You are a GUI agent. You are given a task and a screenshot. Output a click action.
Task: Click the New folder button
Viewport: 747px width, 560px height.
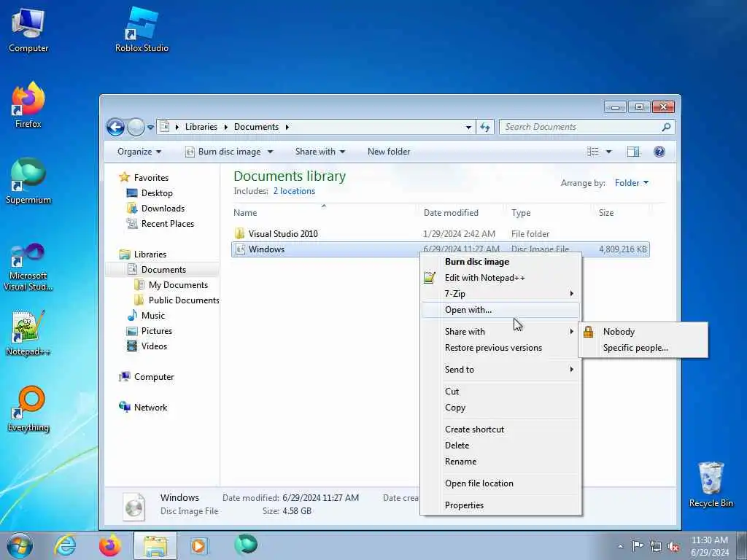click(389, 152)
